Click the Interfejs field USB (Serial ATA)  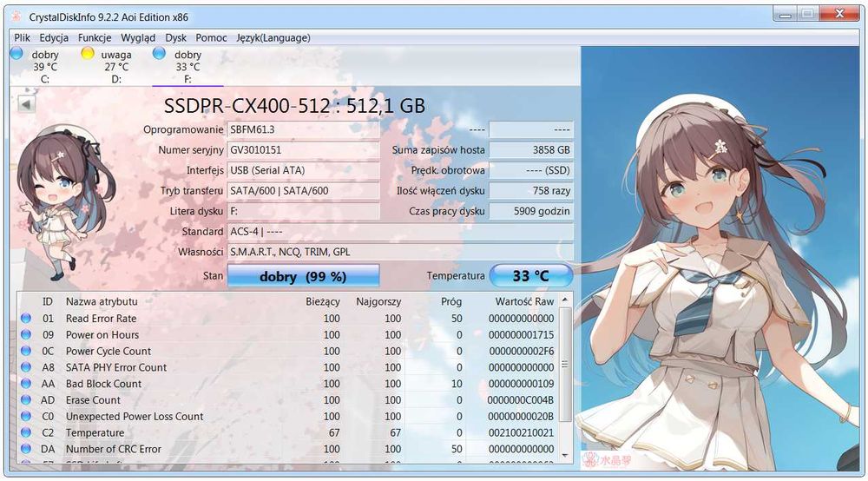[303, 170]
